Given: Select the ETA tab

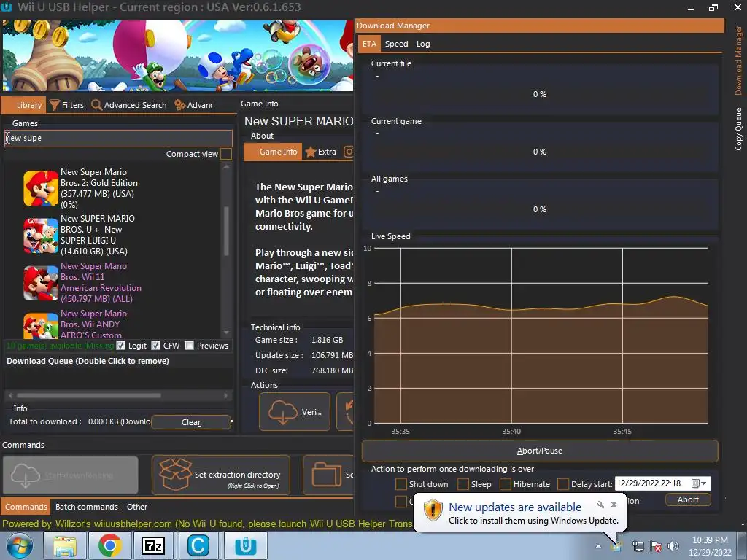Looking at the screenshot, I should [369, 44].
